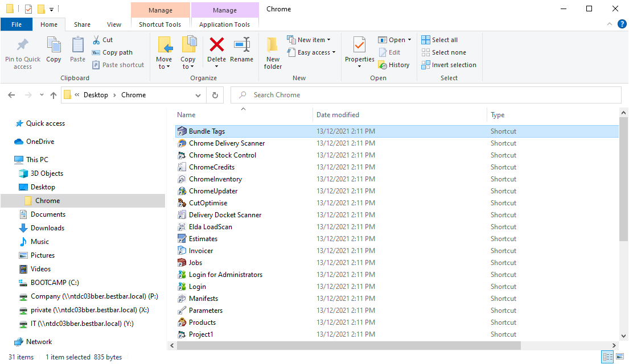Click the Edit ribbon button

point(389,52)
